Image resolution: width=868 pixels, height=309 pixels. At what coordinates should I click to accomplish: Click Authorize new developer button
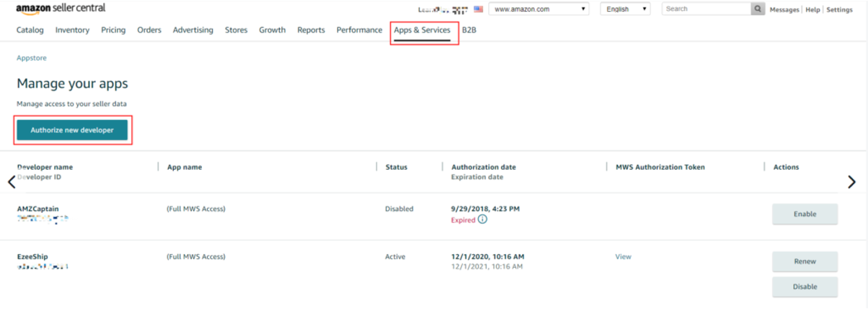coord(72,130)
